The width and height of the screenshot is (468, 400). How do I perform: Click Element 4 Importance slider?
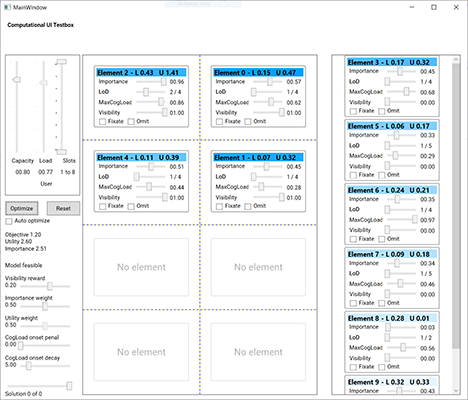tap(151, 166)
